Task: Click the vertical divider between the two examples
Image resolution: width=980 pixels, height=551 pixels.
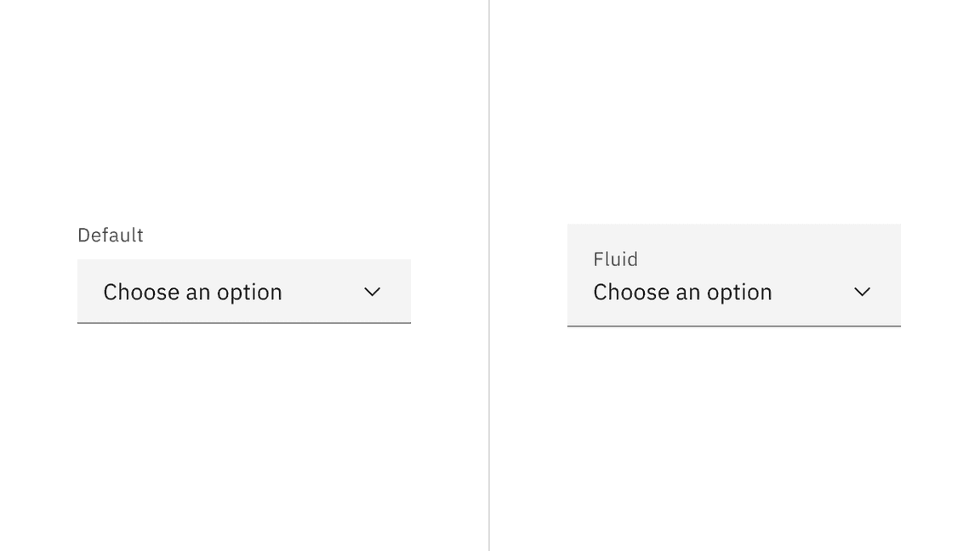Action: click(x=489, y=275)
